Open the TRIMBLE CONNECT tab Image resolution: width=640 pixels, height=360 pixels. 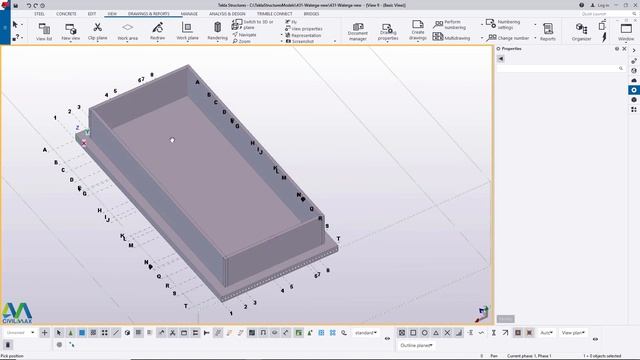(x=274, y=14)
